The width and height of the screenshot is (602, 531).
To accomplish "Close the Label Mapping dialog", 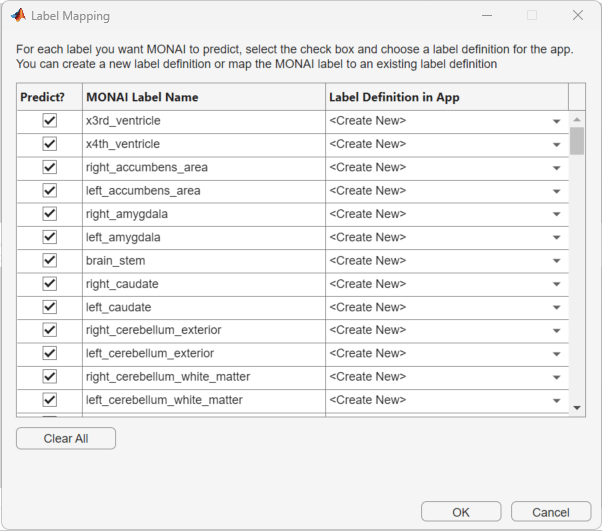I will point(578,16).
